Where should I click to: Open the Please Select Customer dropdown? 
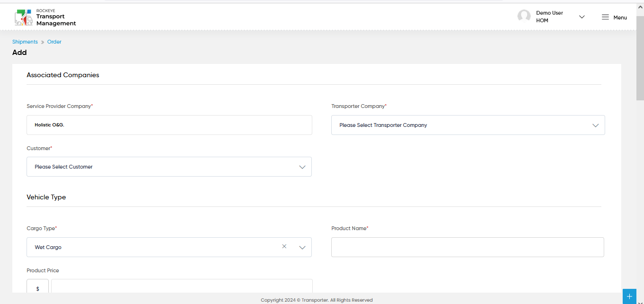(x=169, y=167)
